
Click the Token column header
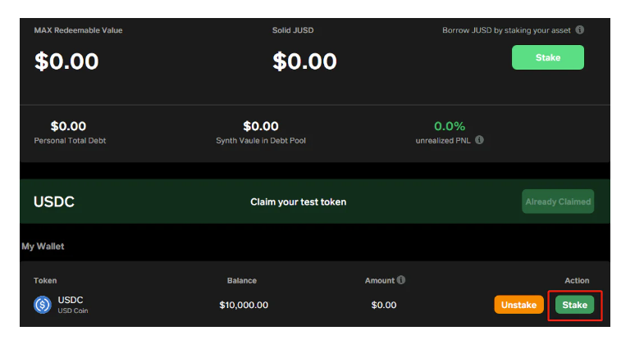pos(45,280)
